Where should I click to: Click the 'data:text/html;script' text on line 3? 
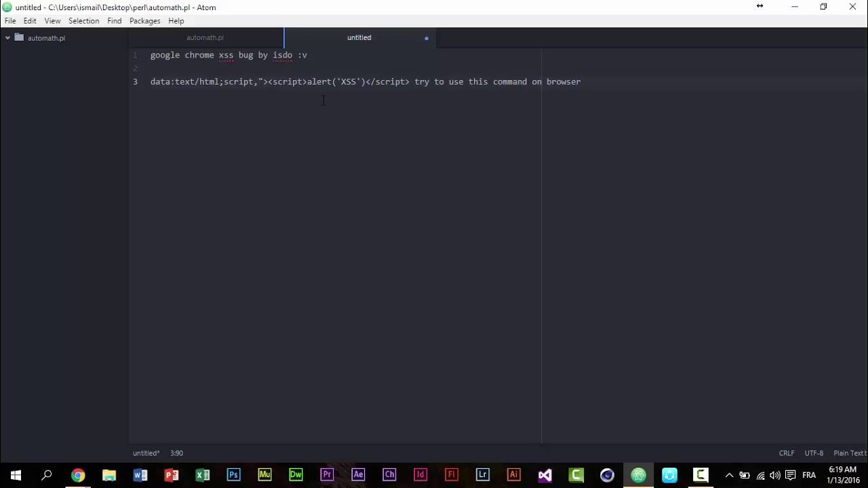coord(201,81)
